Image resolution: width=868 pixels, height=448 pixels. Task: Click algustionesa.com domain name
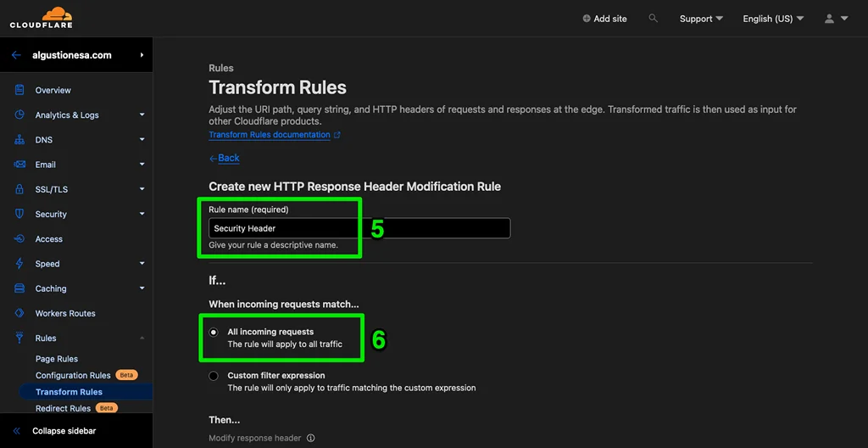[73, 55]
